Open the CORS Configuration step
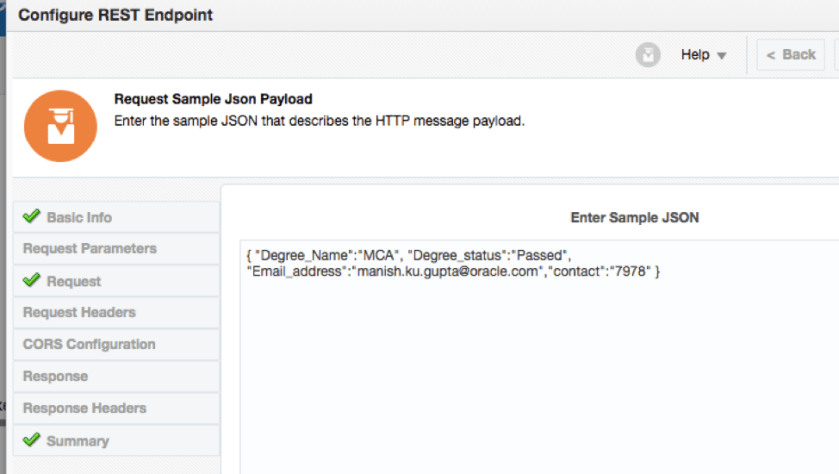Screen dimensions: 839x474 89,344
